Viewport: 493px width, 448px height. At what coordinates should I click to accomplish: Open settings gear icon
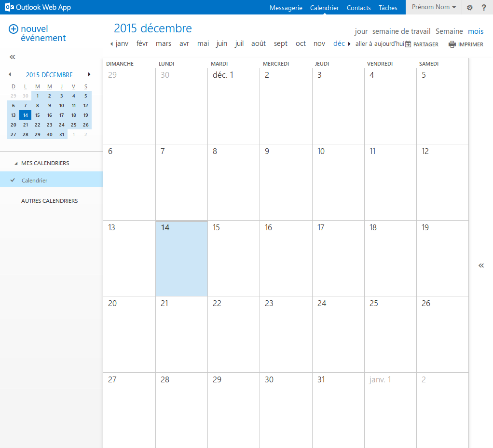(469, 8)
